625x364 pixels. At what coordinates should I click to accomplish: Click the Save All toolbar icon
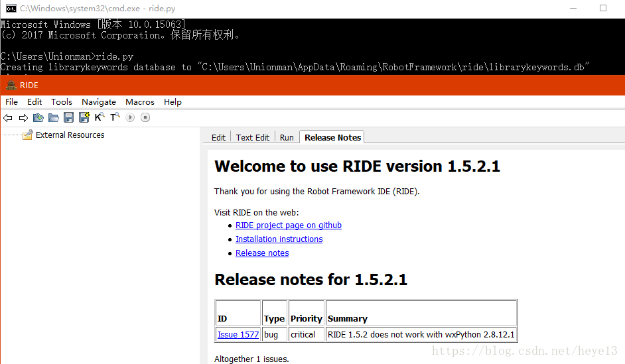click(84, 117)
